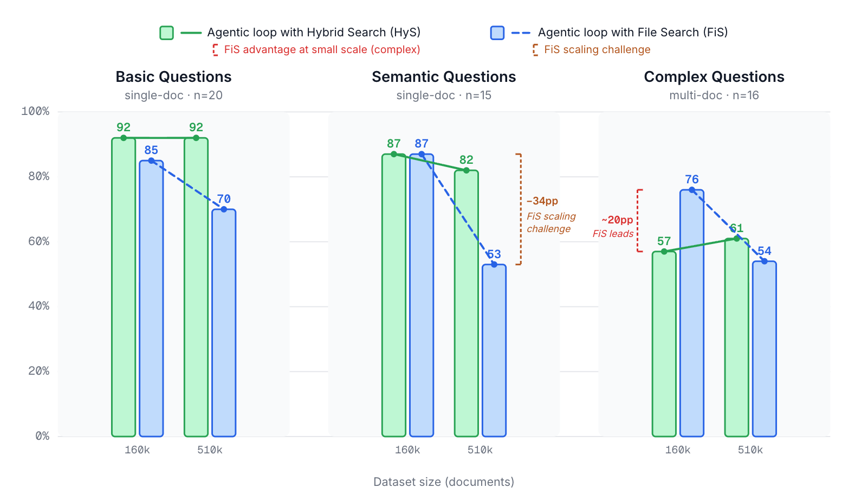Screen dimensions: 868x500
Task: Click the solid green line legend sample
Action: tap(191, 33)
